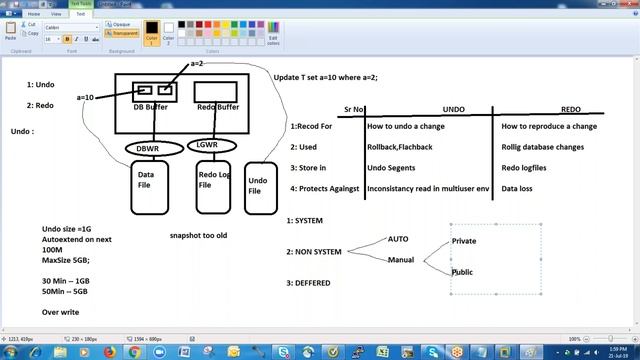Open Zoom meeting app from taskbar
Image resolution: width=640 pixels, height=360 pixels.
pyautogui.click(x=160, y=352)
